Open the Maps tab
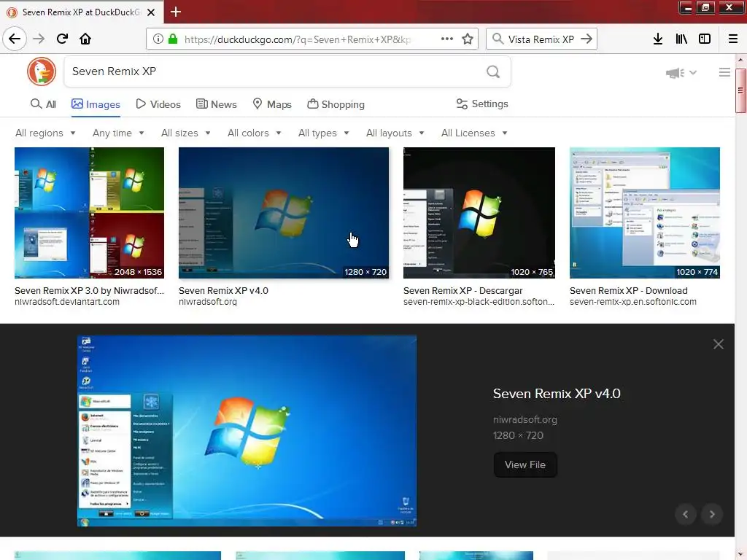 (272, 104)
